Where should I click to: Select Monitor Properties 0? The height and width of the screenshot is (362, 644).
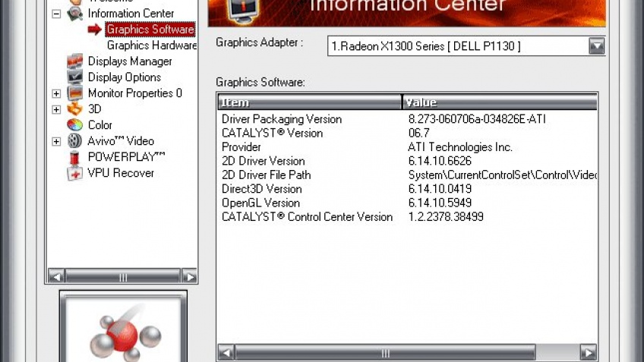tap(134, 93)
